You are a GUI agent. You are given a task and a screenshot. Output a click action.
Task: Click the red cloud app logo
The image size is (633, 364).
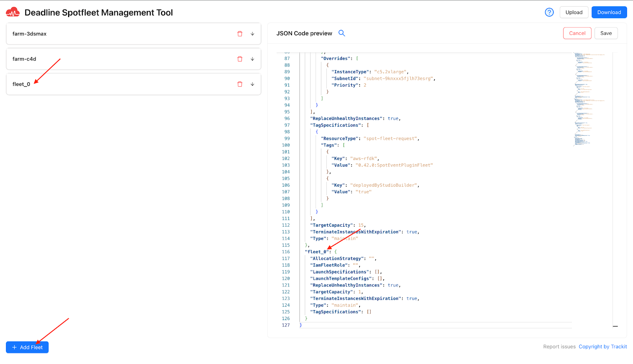[13, 12]
